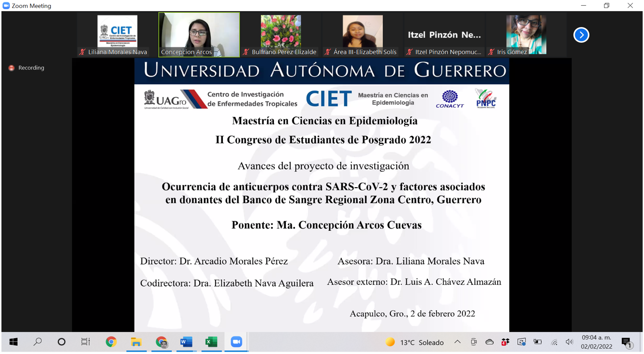644x354 pixels.
Task: Expand the hidden system tray icons
Action: (x=457, y=342)
